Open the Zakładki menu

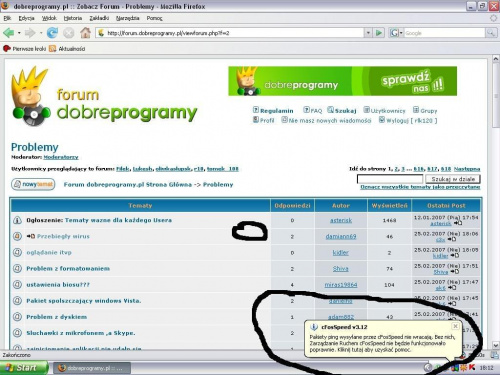pos(99,18)
